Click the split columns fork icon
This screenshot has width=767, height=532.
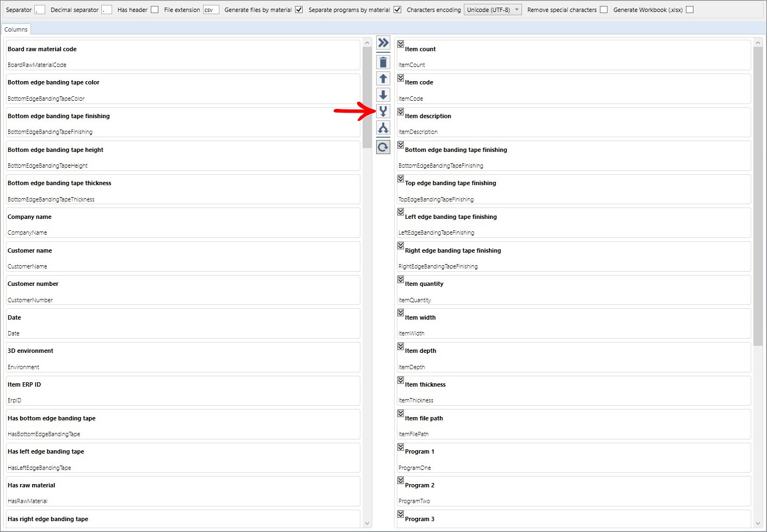pyautogui.click(x=383, y=128)
